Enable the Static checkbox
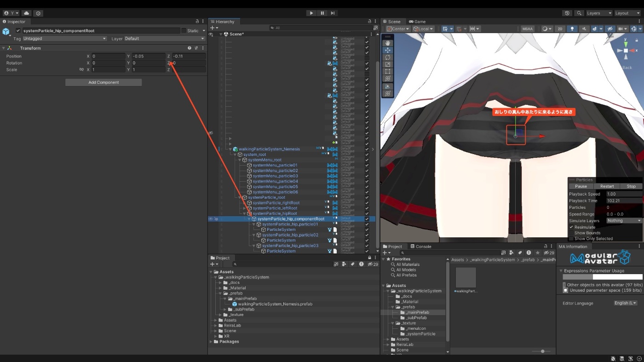 (x=184, y=31)
